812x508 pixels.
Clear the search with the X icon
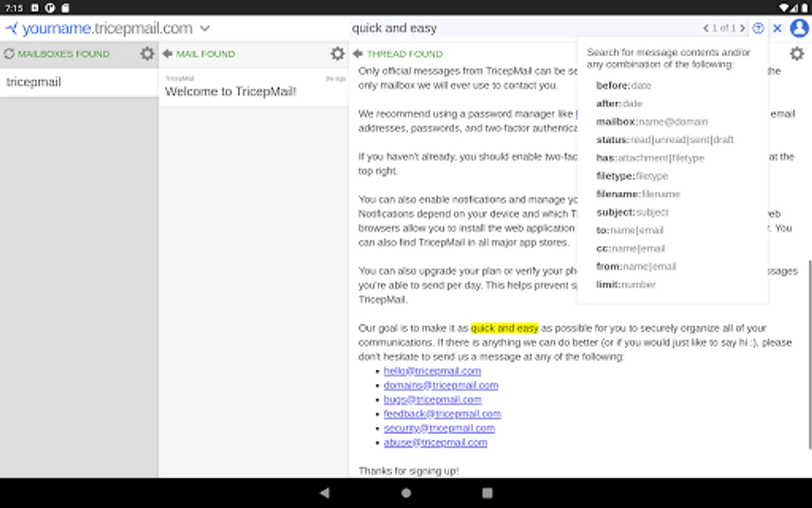tap(777, 28)
